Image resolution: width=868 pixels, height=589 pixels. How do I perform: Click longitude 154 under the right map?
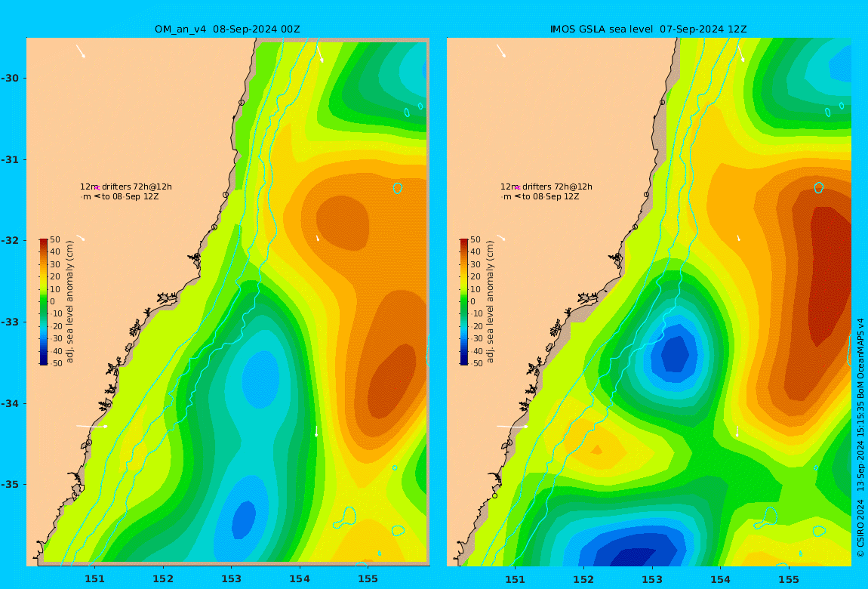click(720, 579)
